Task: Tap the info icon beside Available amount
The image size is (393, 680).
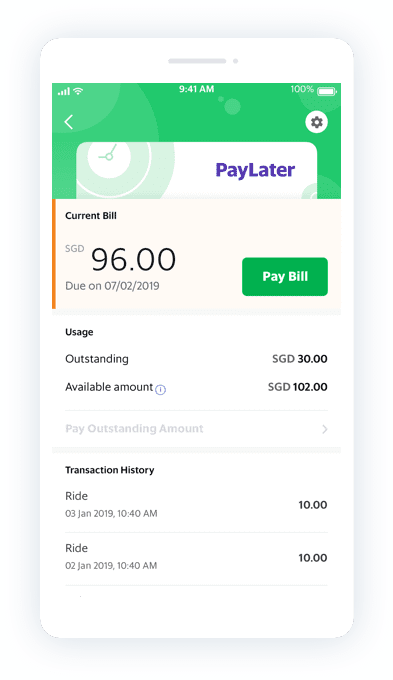Action: coord(160,390)
